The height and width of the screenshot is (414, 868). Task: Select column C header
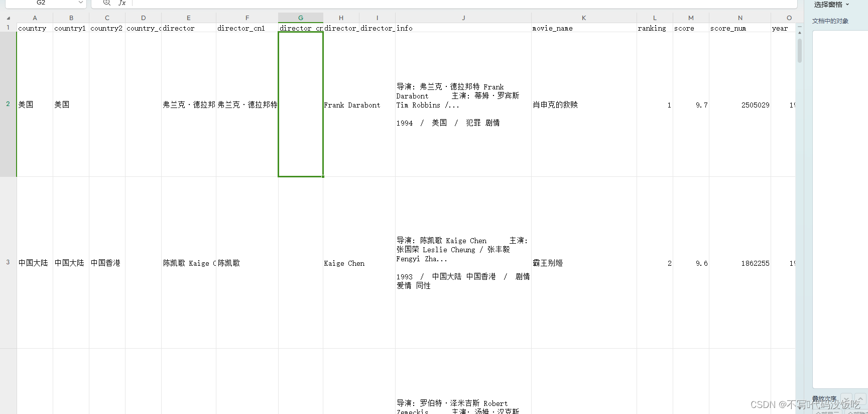[x=107, y=18]
